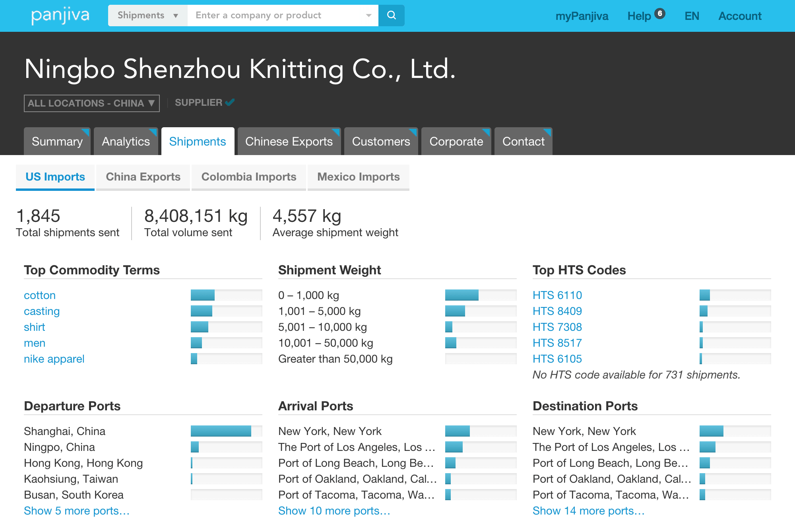This screenshot has height=532, width=795.
Task: Open HTS 6110 code link
Action: pos(557,295)
